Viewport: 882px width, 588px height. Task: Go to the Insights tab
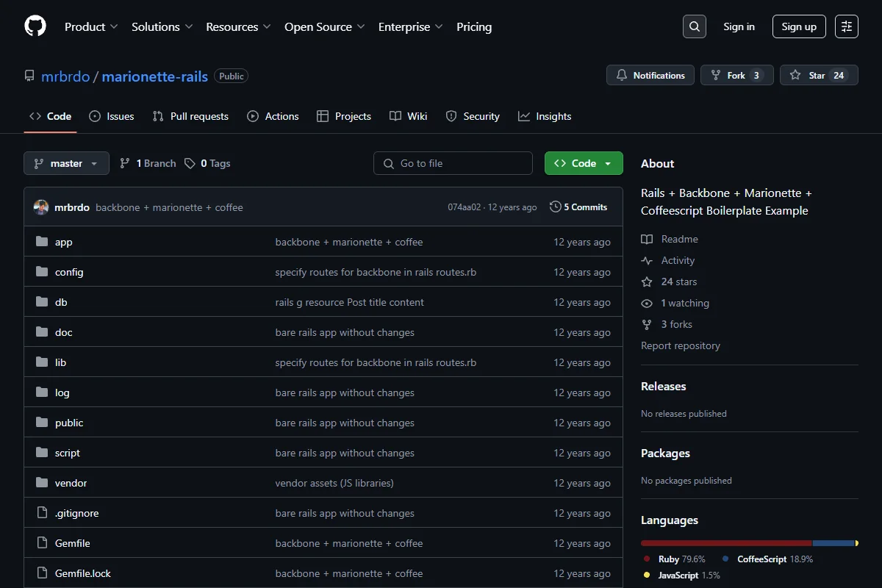click(x=545, y=116)
